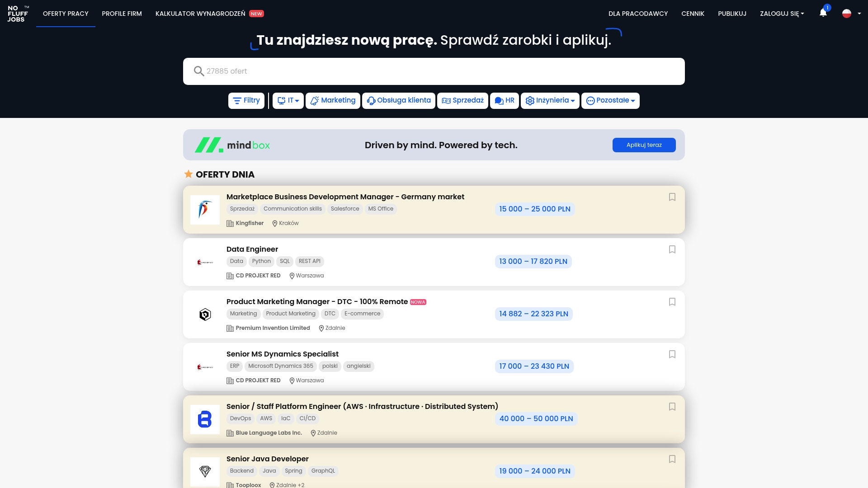Open the Filtry filters button
This screenshot has width=868, height=488.
(x=246, y=101)
